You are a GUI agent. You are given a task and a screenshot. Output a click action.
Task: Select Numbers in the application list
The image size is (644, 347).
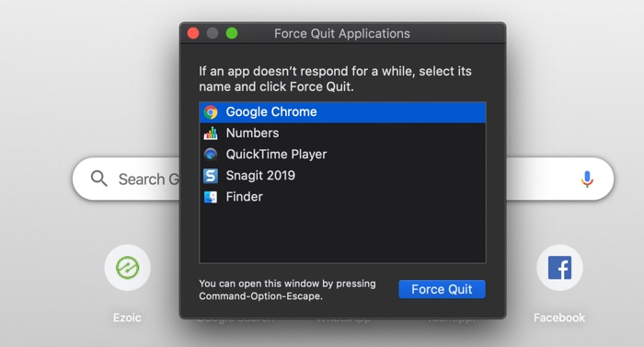(342, 133)
